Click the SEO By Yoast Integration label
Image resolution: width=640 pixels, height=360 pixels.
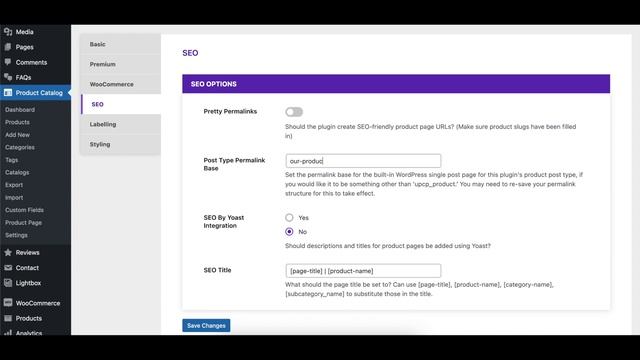pyautogui.click(x=224, y=222)
